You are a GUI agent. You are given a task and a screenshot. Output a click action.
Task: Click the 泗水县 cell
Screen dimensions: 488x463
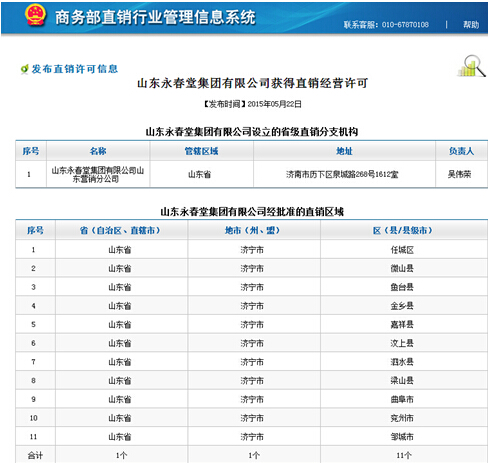click(402, 362)
